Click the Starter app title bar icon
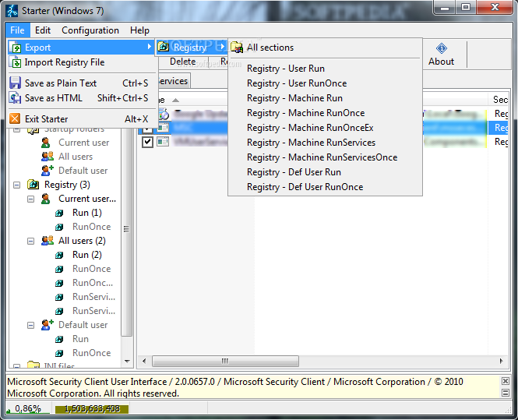The image size is (518, 420). tap(12, 11)
